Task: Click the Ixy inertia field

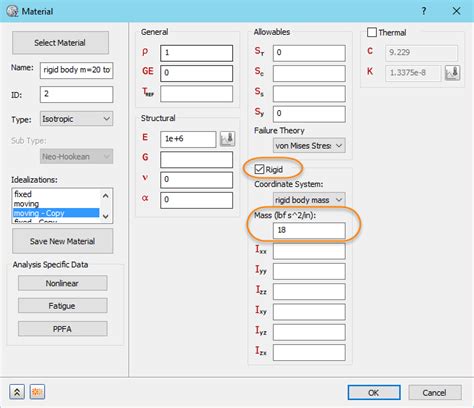Action: [309, 312]
